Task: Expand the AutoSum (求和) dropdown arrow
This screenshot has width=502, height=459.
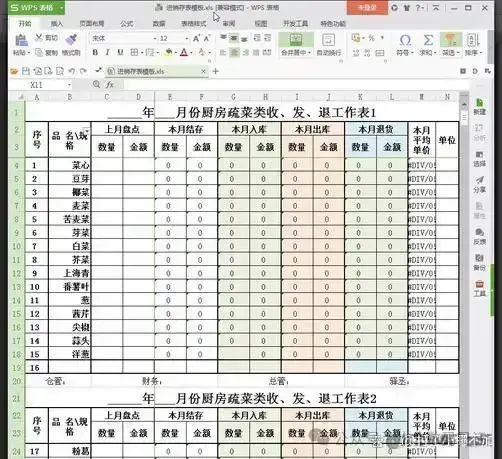Action: coord(435,53)
